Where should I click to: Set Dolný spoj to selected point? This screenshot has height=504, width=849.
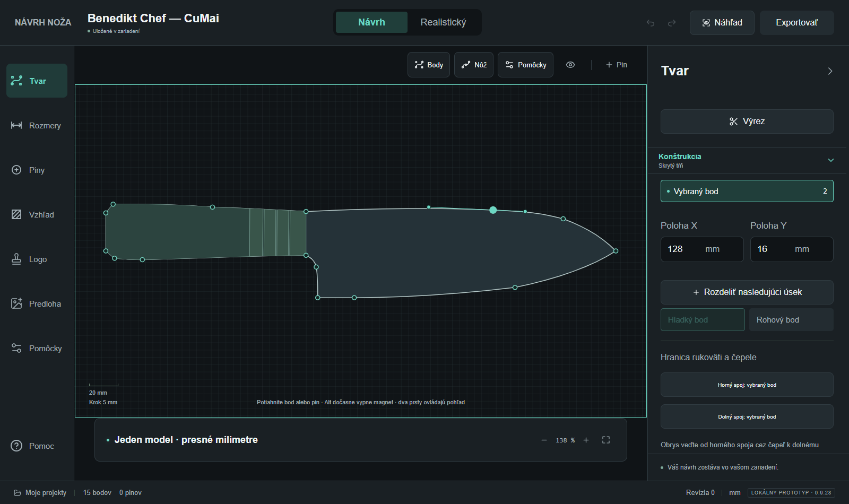[747, 416]
